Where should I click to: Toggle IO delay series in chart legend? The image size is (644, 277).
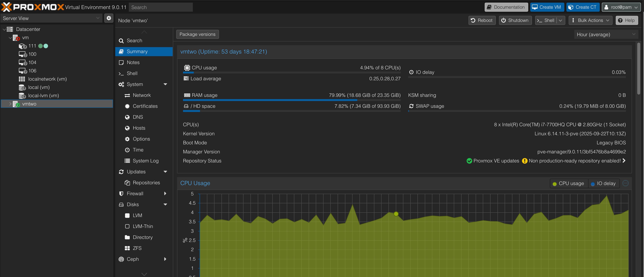(x=604, y=183)
